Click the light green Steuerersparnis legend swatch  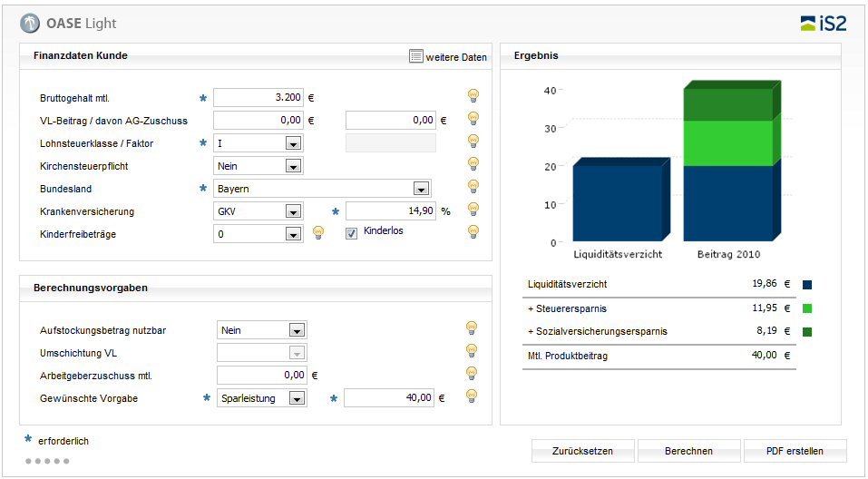[x=807, y=308]
